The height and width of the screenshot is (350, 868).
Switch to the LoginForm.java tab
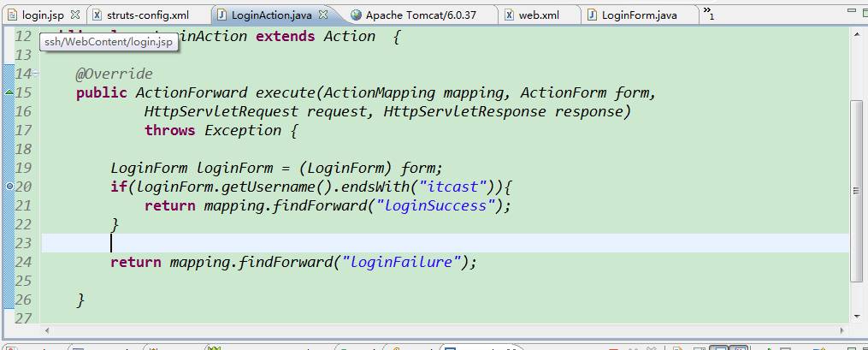point(639,15)
